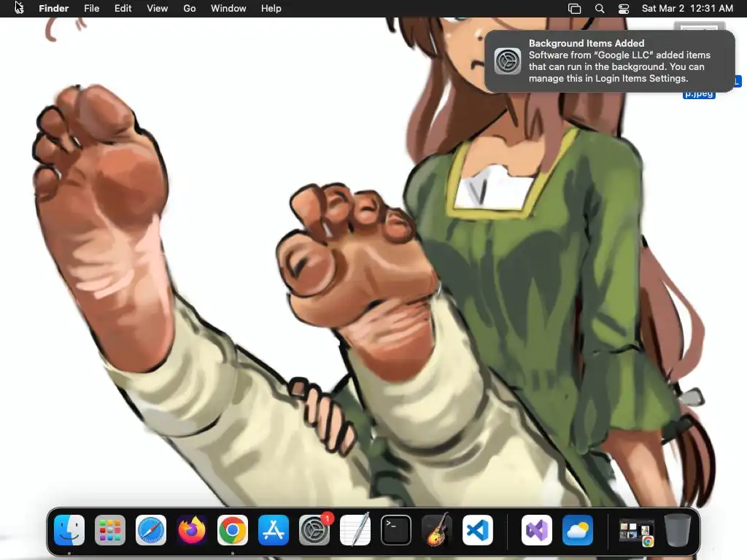Open the Go menu

[190, 9]
